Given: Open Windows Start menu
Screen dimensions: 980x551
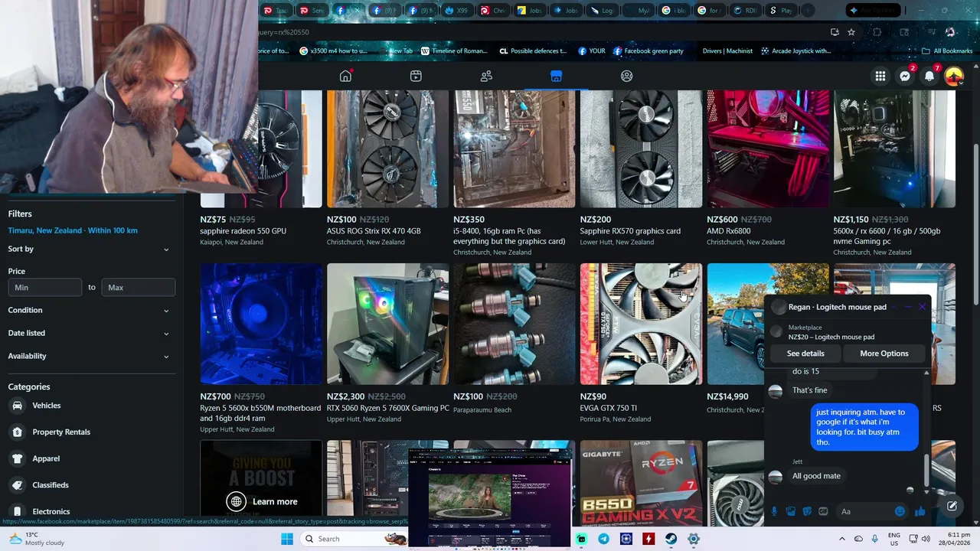Looking at the screenshot, I should 287,539.
